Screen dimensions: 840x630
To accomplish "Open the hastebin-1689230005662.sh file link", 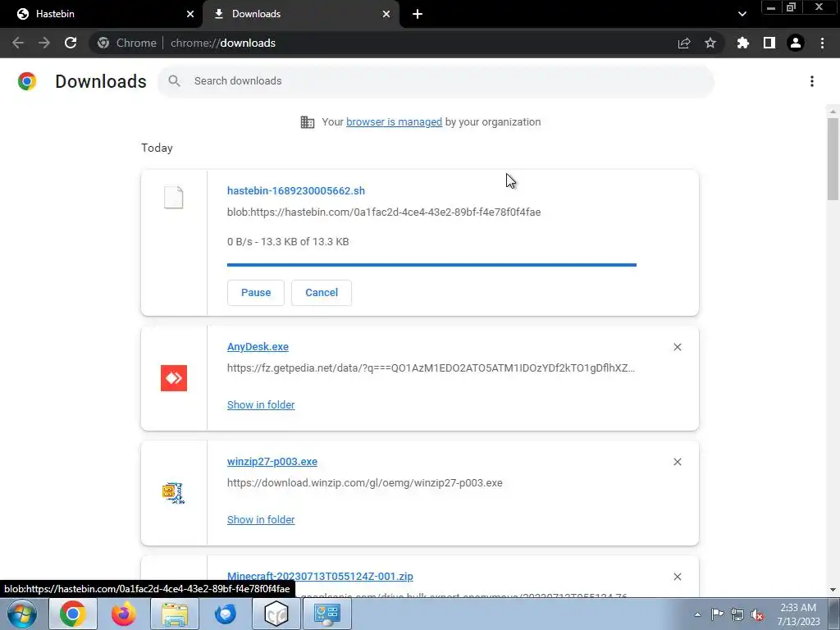I will 295,190.
